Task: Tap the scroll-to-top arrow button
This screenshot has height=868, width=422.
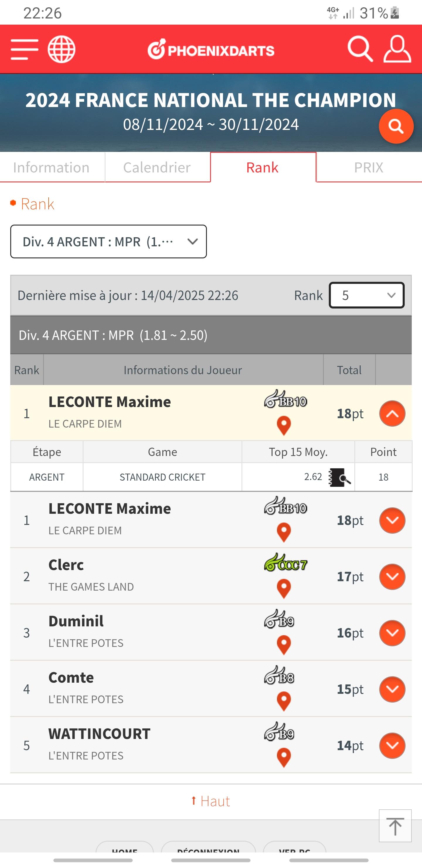Action: [x=395, y=826]
